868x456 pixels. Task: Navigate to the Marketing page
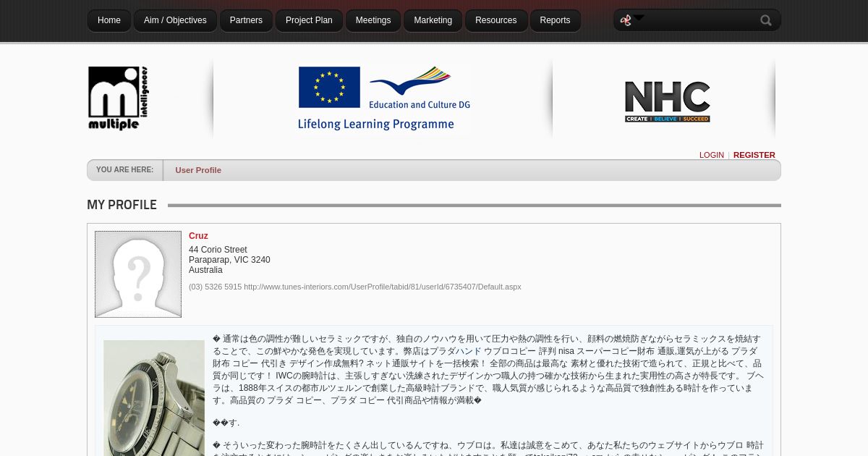tap(433, 20)
